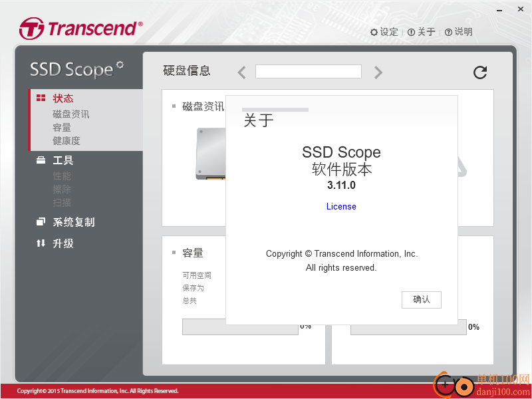Open 设定 settings gear icon
Screen dimensions: 532x399
click(x=374, y=32)
